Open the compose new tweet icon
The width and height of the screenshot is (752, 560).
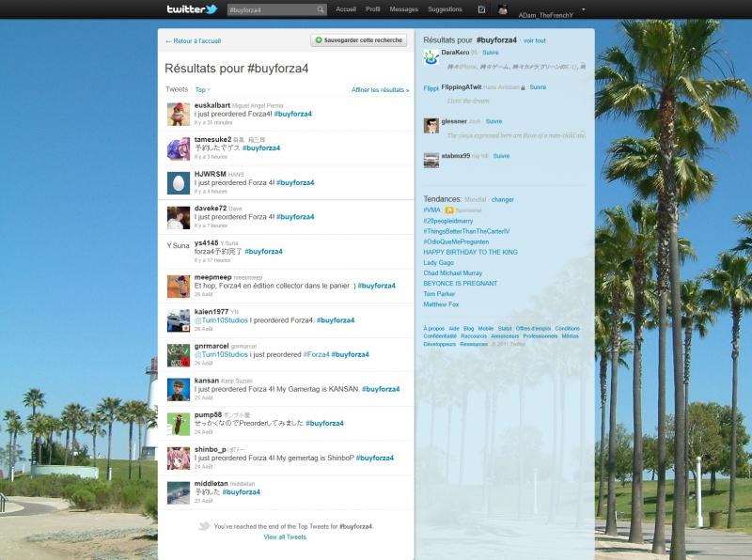coord(481,9)
